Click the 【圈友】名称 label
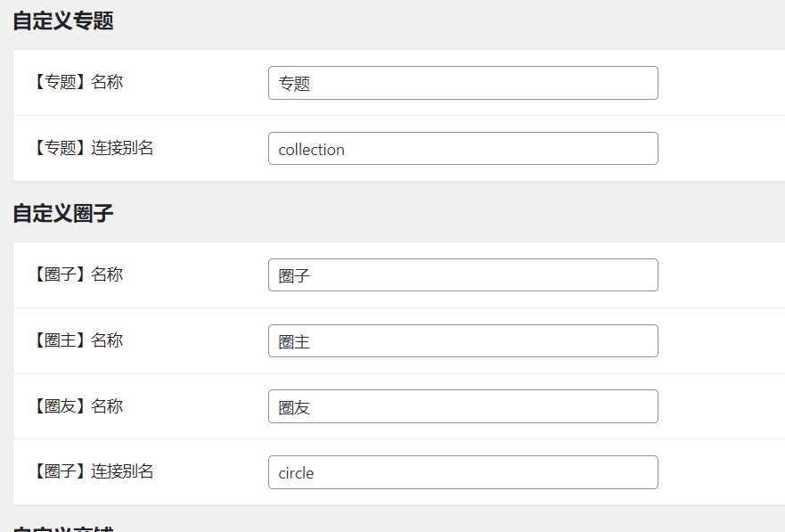 pyautogui.click(x=78, y=405)
